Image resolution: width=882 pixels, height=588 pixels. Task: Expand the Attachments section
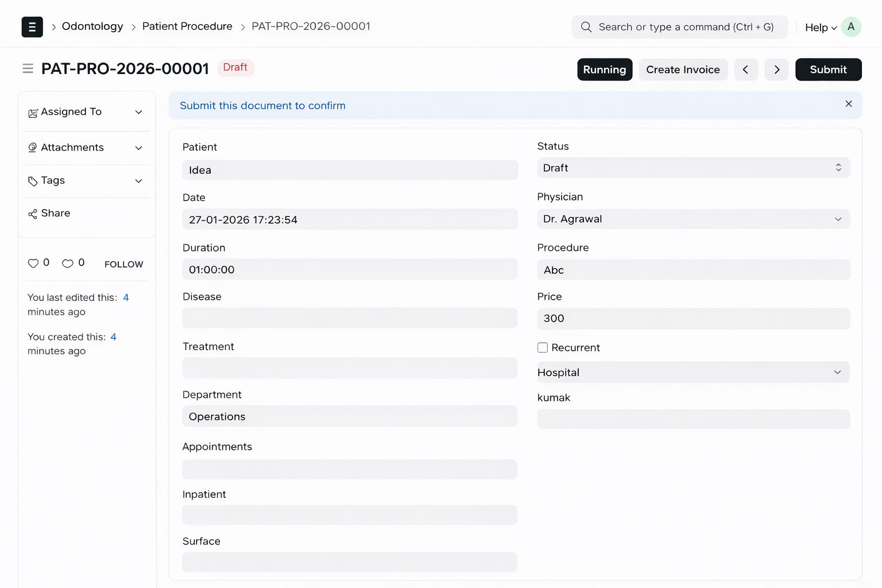point(138,148)
